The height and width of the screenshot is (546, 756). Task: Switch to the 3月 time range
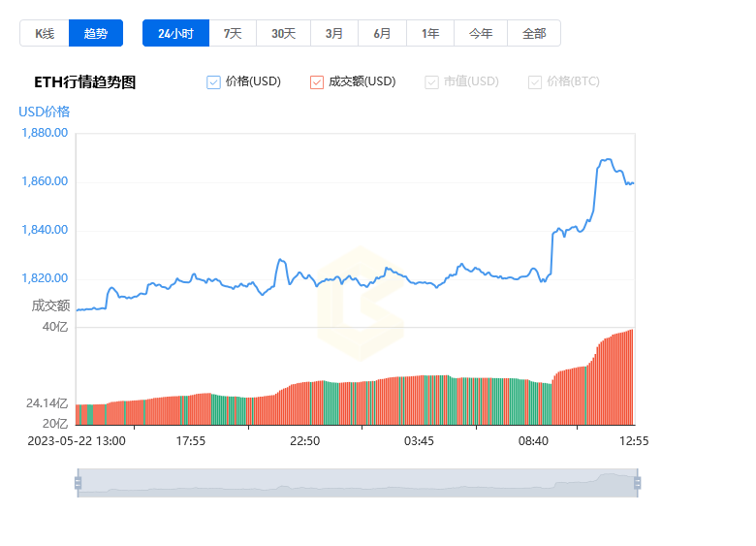click(x=333, y=33)
